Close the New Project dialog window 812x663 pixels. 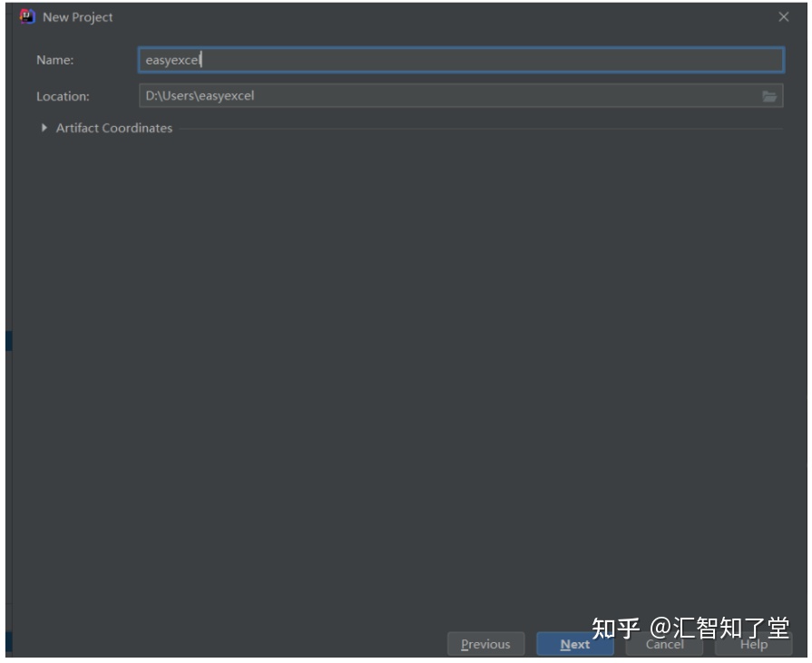click(x=784, y=17)
